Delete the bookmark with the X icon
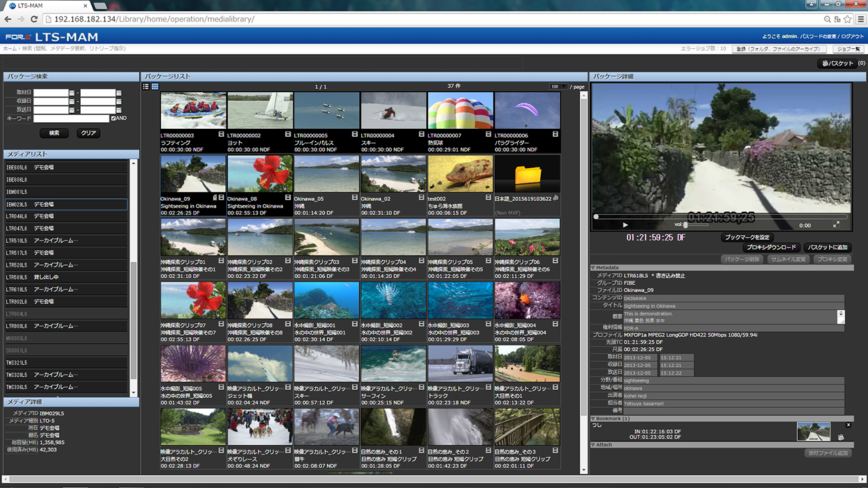The width and height of the screenshot is (868, 488). click(849, 425)
